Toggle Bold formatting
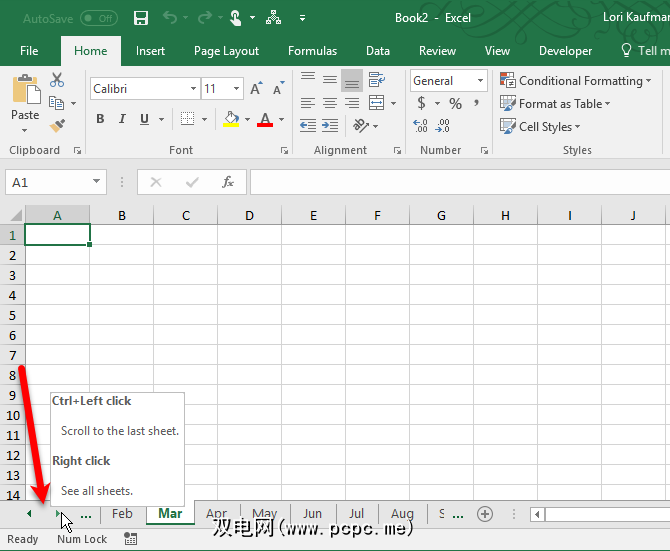Image resolution: width=670 pixels, height=551 pixels. (100, 119)
